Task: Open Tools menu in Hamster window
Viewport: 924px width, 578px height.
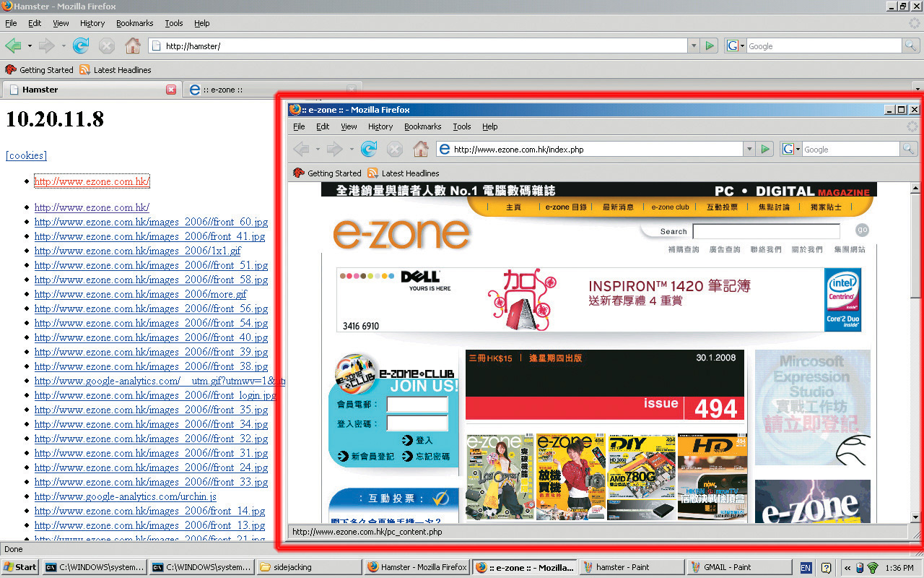Action: coord(173,23)
